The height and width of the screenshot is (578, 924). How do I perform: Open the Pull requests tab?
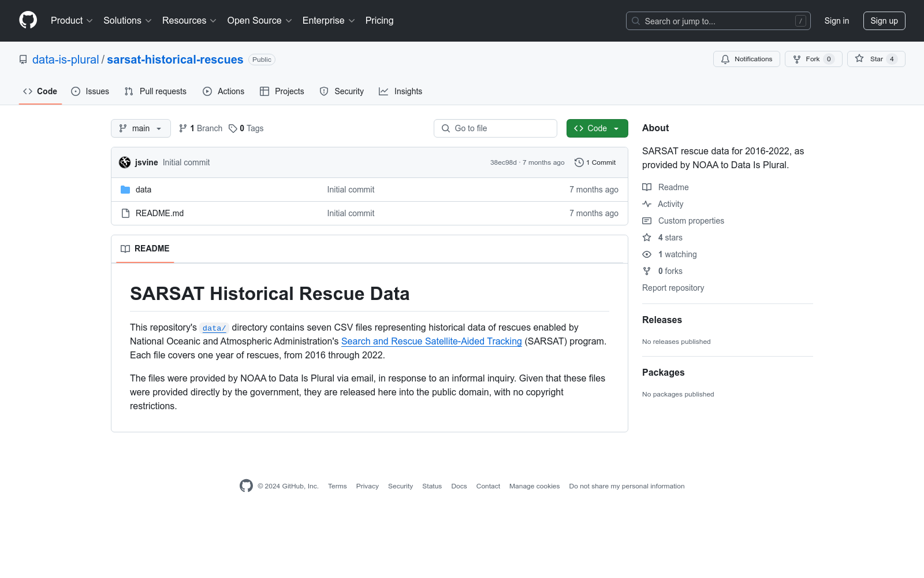coord(155,91)
